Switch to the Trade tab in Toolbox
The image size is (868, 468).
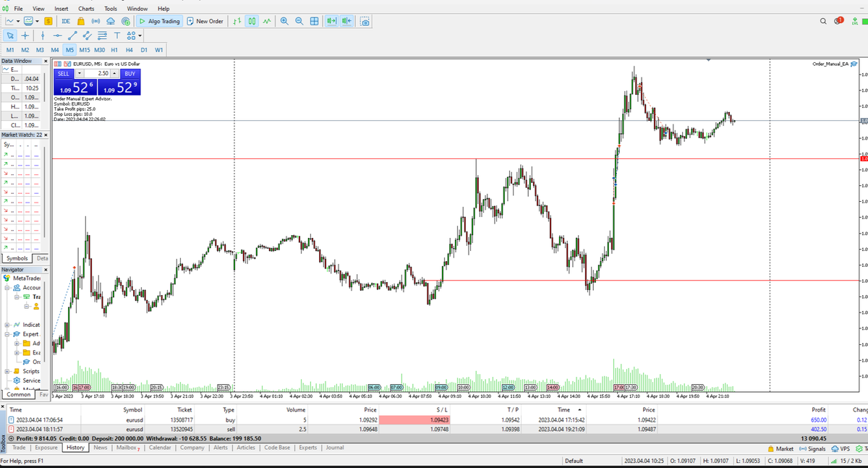point(19,448)
